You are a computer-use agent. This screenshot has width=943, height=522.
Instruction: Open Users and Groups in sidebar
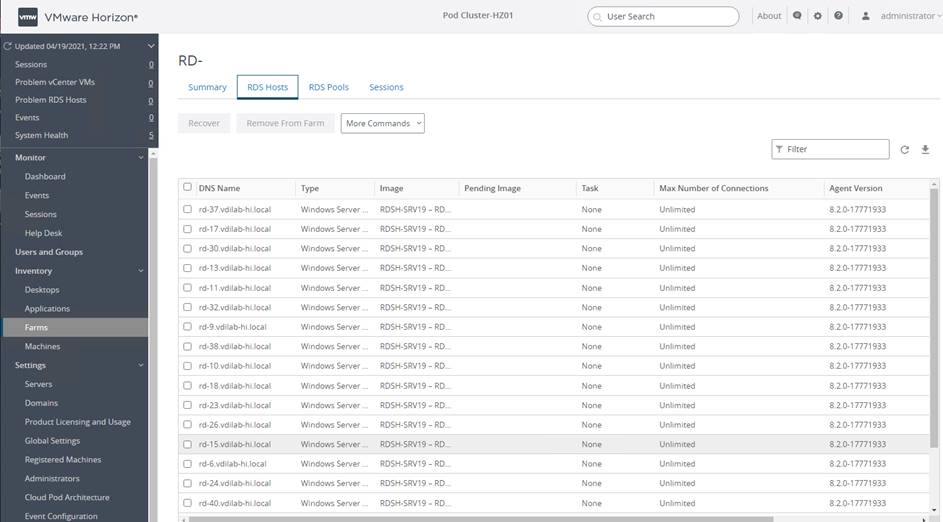[49, 252]
